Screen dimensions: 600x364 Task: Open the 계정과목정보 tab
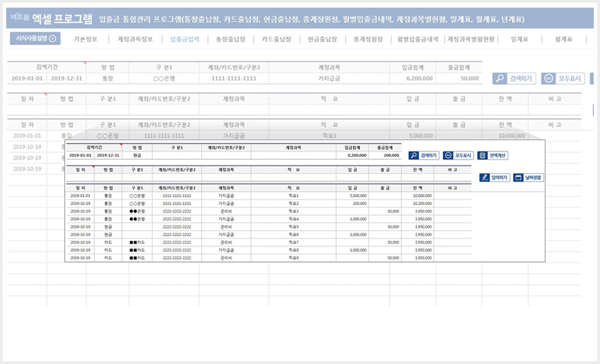point(135,39)
